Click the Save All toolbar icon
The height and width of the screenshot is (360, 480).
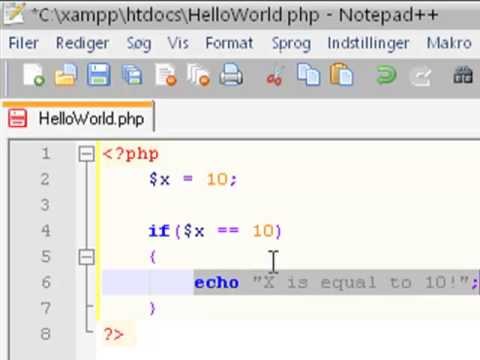click(x=132, y=75)
